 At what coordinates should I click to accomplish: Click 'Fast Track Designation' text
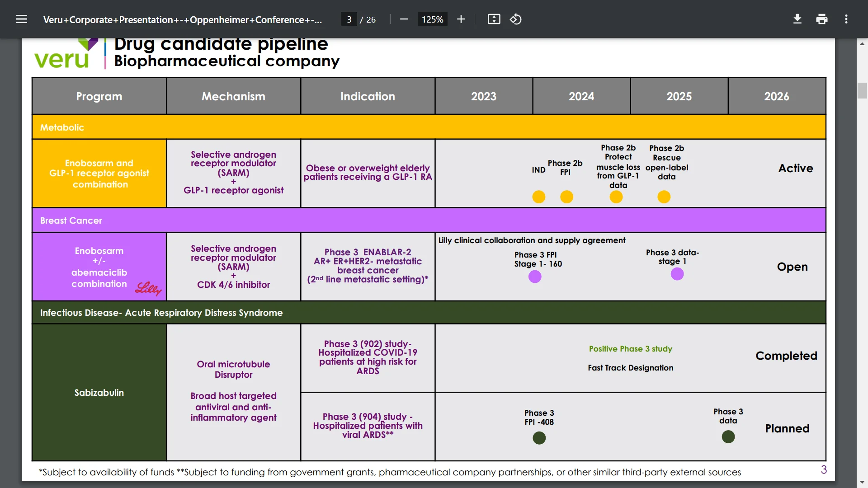(630, 368)
